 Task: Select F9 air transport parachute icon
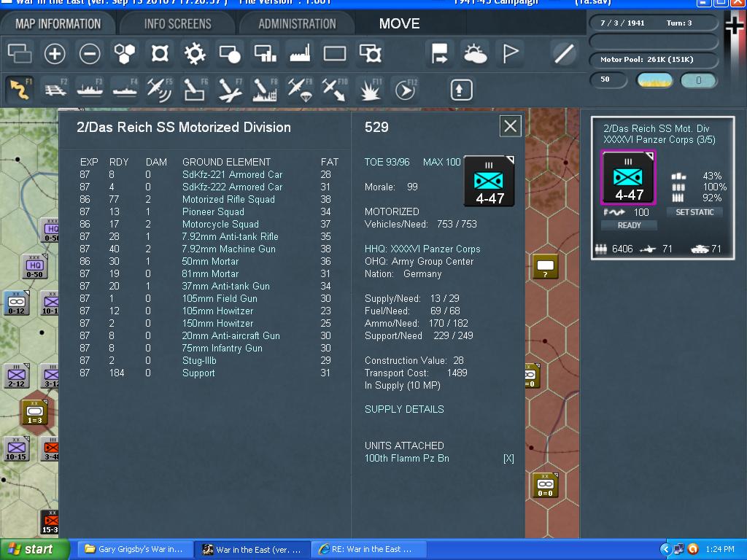pos(300,90)
